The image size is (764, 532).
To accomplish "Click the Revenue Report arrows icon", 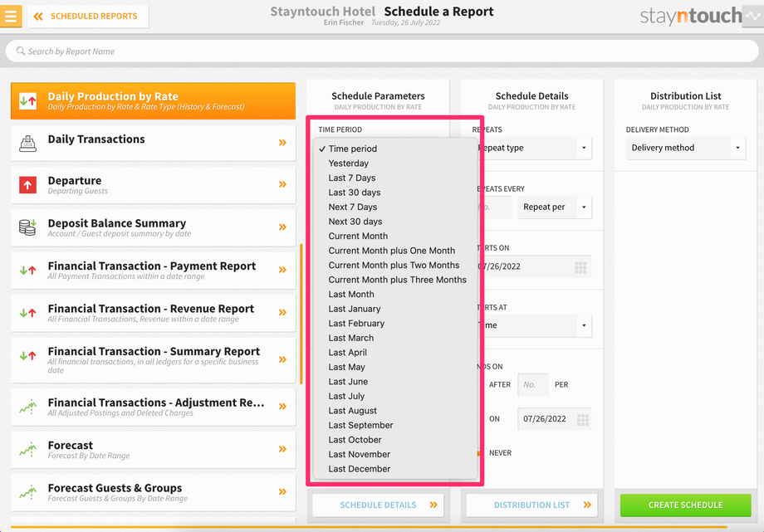I will point(27,313).
